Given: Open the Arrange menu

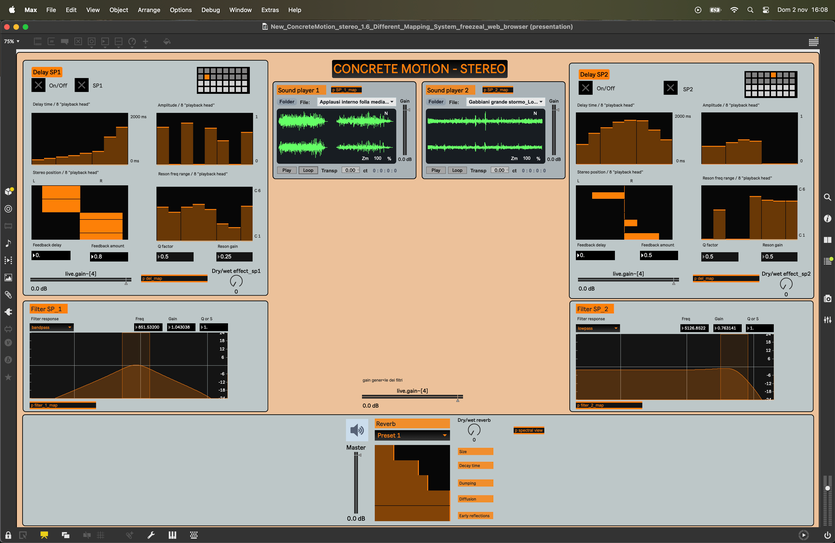Looking at the screenshot, I should (x=149, y=9).
